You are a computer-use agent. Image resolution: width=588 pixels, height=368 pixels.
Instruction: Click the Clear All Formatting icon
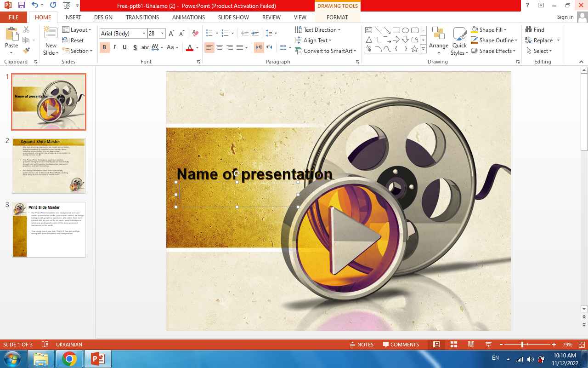[x=195, y=34]
